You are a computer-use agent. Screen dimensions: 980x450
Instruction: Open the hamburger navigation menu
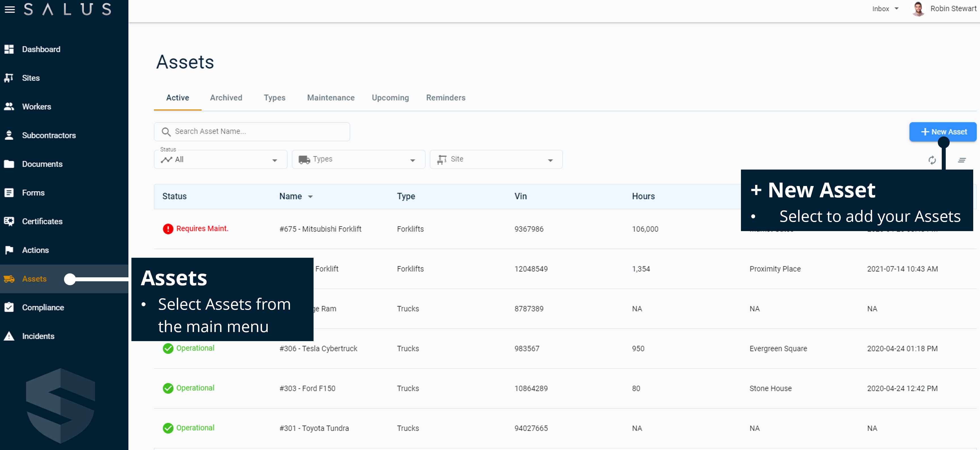tap(10, 10)
